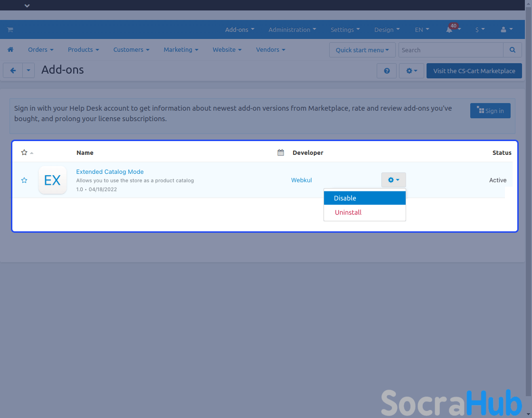This screenshot has width=532, height=418.
Task: Expand the Website menu
Action: pyautogui.click(x=227, y=49)
